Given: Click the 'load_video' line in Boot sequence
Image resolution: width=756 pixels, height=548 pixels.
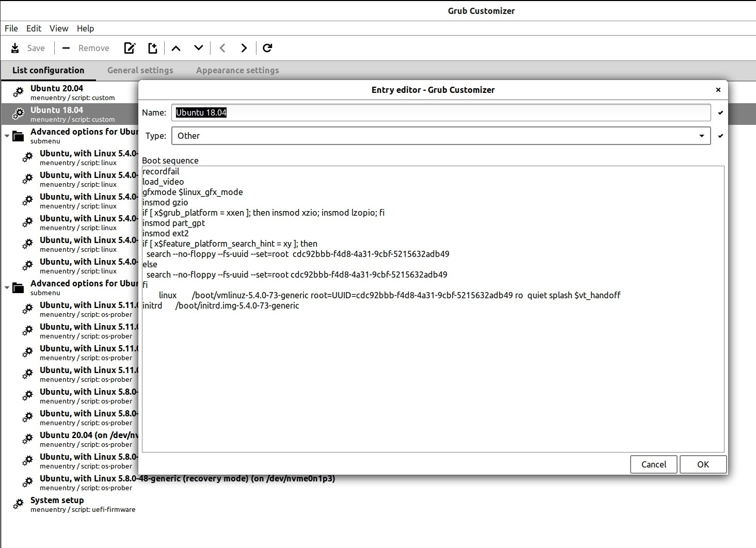Looking at the screenshot, I should click(163, 182).
